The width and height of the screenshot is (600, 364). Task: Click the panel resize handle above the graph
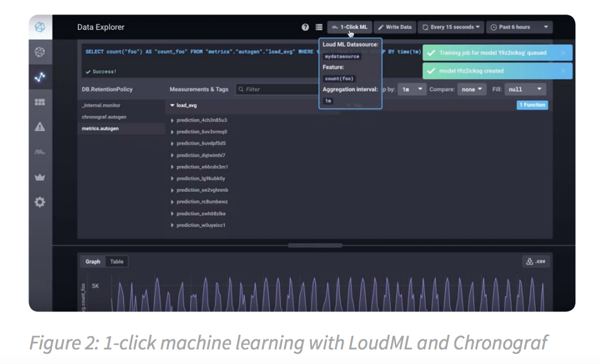point(315,246)
